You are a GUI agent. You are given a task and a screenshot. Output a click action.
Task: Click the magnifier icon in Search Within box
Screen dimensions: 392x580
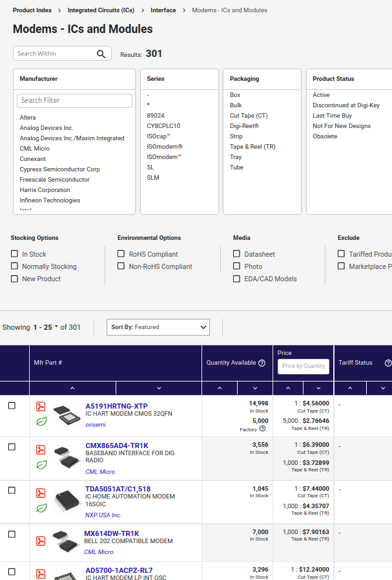pyautogui.click(x=101, y=53)
